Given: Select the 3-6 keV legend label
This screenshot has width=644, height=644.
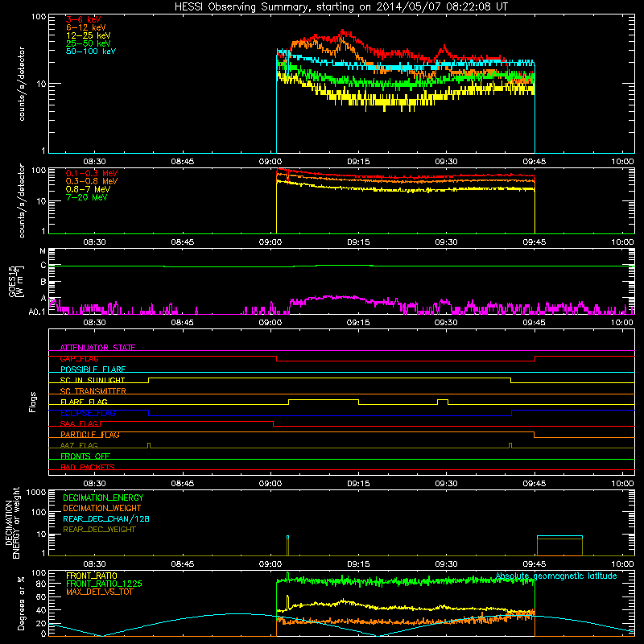Looking at the screenshot, I should click(83, 19).
